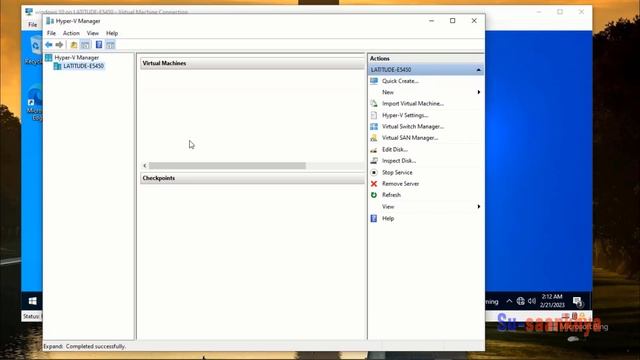Screen dimensions: 640x360
Task: Click the Edit Disk icon
Action: [374, 149]
